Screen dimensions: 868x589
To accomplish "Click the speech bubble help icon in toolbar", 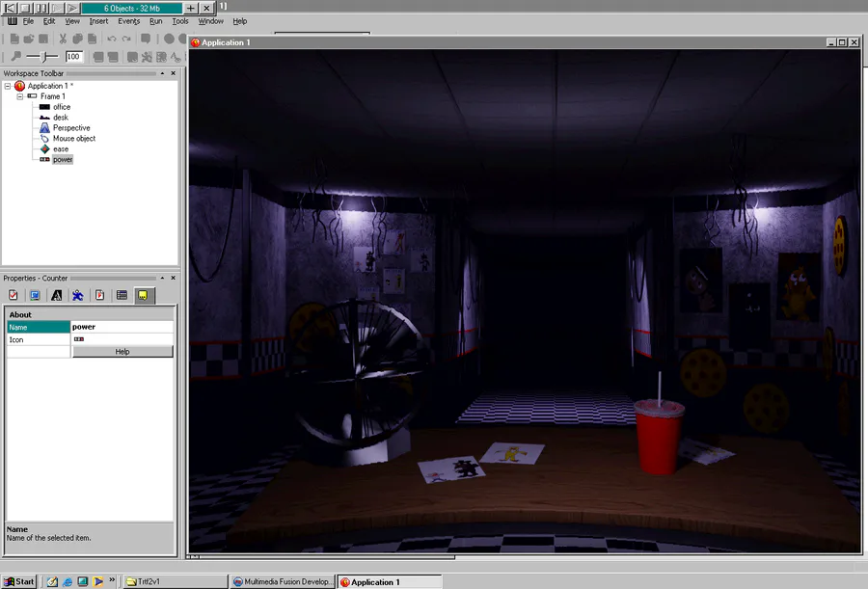I will point(146,39).
